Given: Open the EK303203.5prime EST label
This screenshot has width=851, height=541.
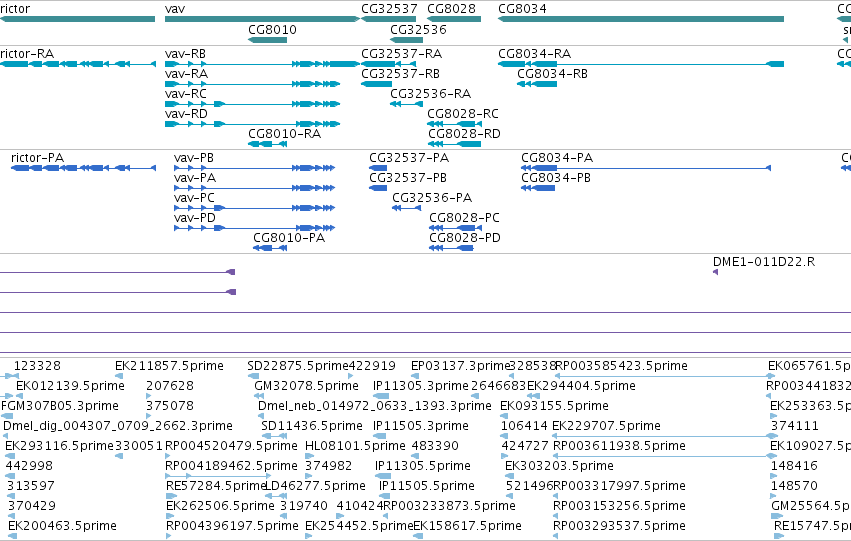Looking at the screenshot, I should (560, 467).
